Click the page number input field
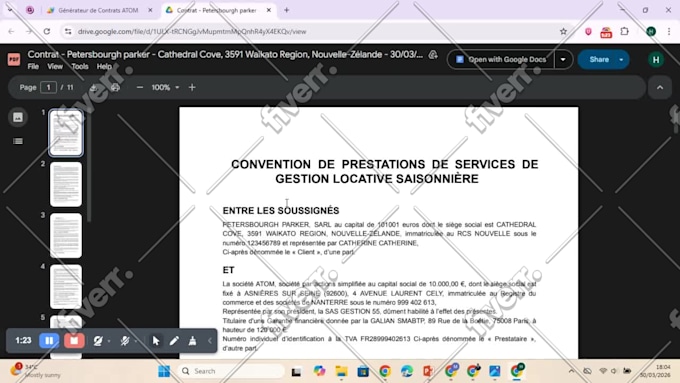The image size is (680, 383). tap(49, 88)
